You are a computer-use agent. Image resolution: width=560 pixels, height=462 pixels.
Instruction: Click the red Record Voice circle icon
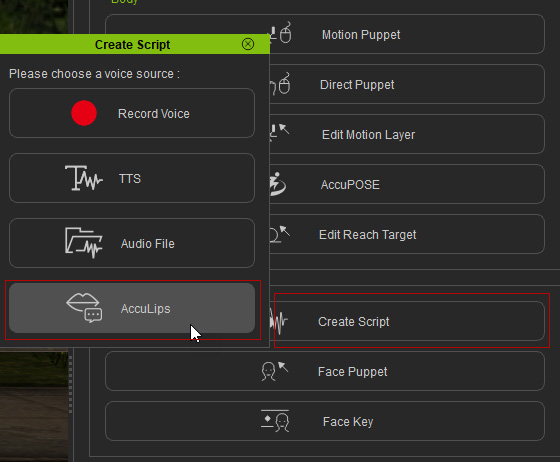pyautogui.click(x=84, y=113)
